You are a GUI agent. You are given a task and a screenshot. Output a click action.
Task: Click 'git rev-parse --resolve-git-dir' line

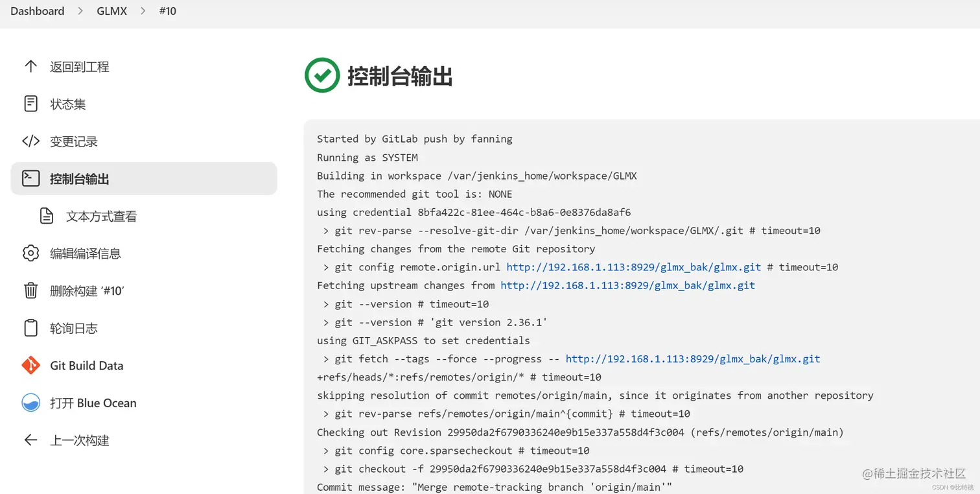click(x=572, y=230)
